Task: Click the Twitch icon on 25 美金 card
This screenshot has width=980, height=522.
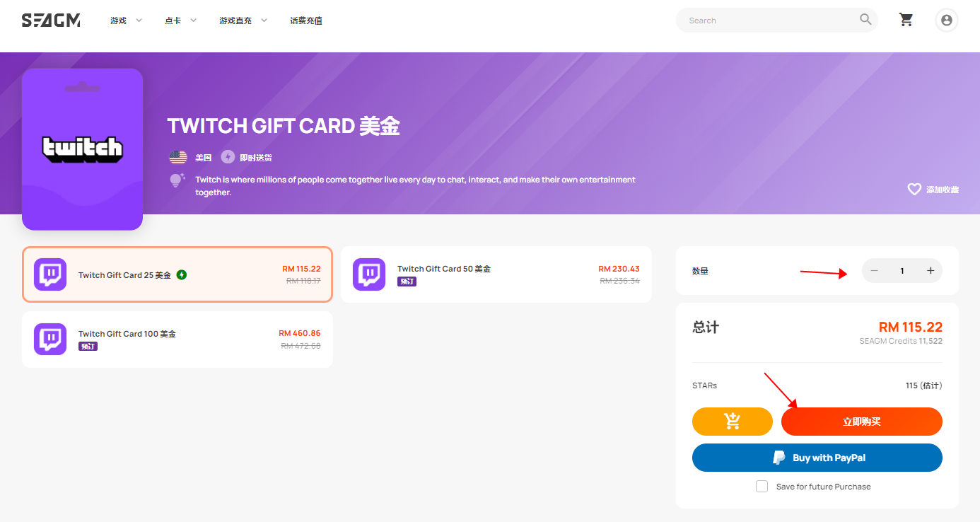Action: (x=50, y=274)
